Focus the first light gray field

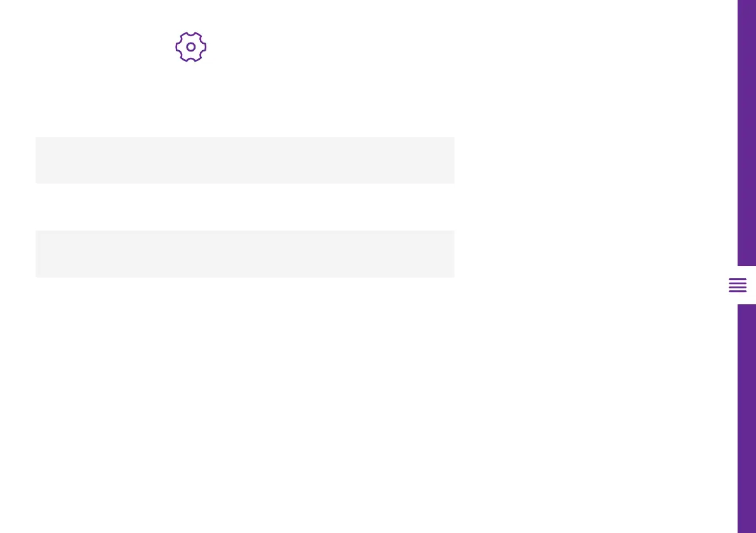244,160
